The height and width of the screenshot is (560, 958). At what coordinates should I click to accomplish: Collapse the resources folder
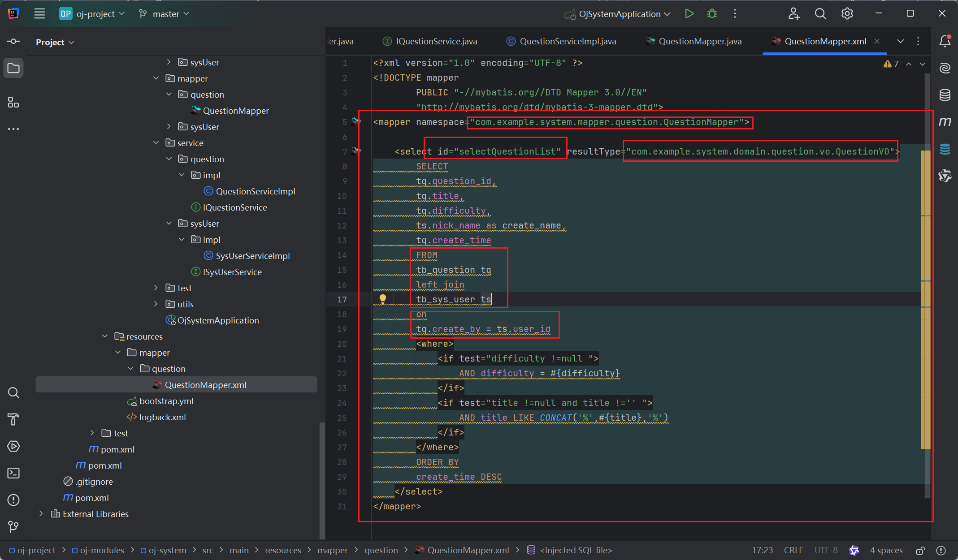click(x=105, y=336)
